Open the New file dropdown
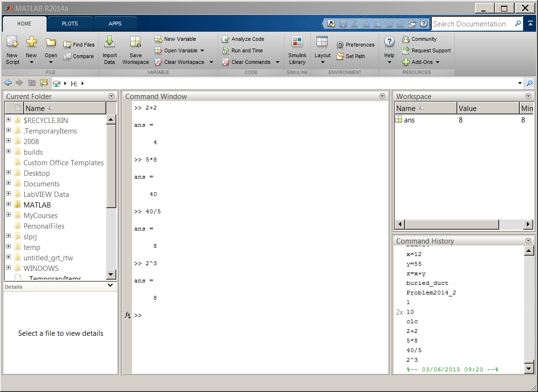 (x=31, y=50)
